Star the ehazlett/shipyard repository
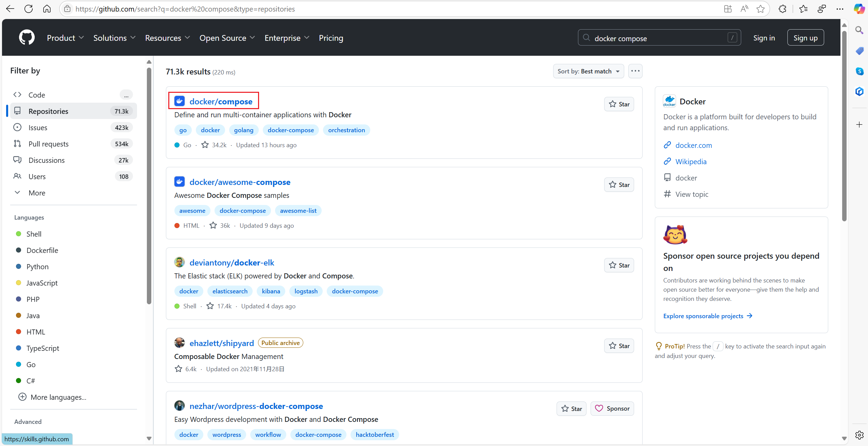Viewport: 868px width, 446px height. click(619, 346)
